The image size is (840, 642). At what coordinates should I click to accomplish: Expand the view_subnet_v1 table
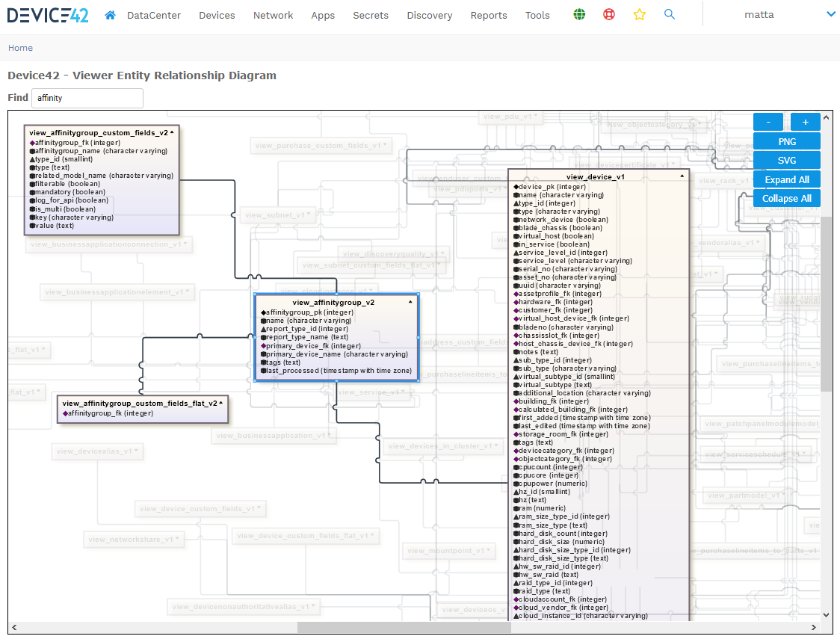pos(309,214)
